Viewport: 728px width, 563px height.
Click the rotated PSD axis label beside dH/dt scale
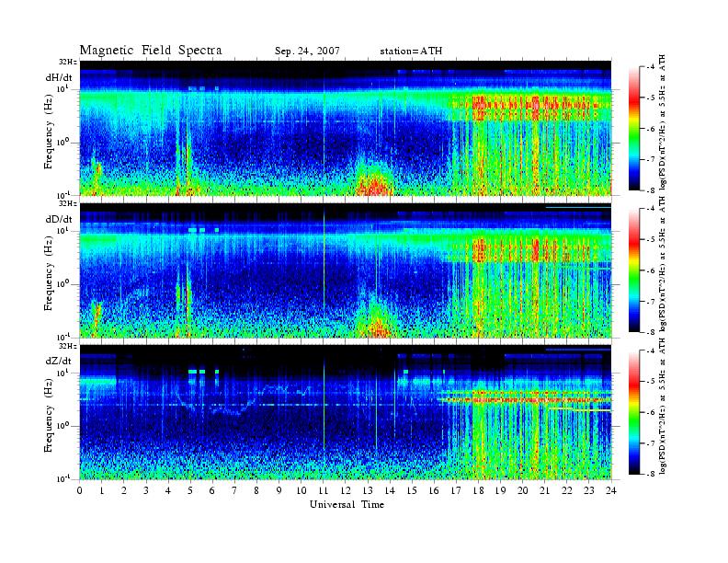[x=663, y=122]
